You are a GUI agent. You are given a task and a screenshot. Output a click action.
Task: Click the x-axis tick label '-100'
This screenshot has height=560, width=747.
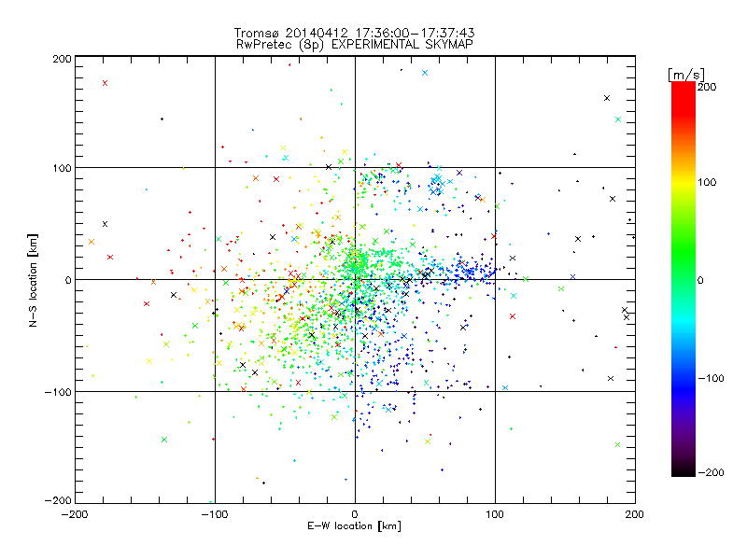(x=215, y=515)
